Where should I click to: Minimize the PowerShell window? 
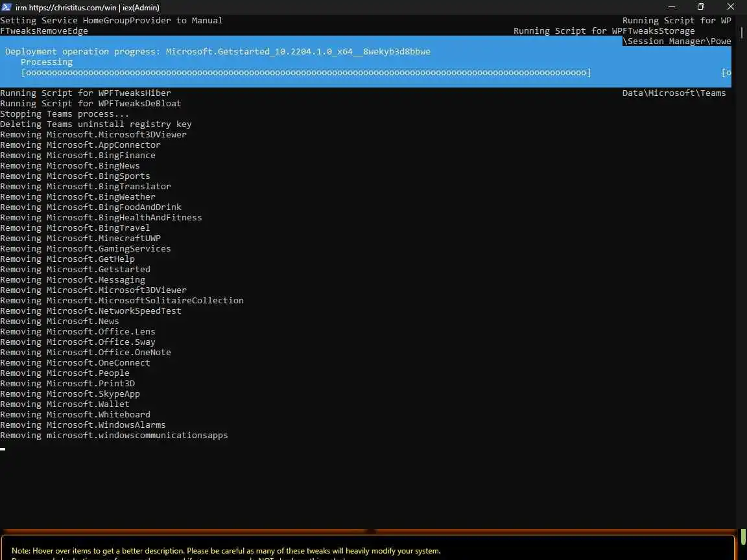point(672,7)
